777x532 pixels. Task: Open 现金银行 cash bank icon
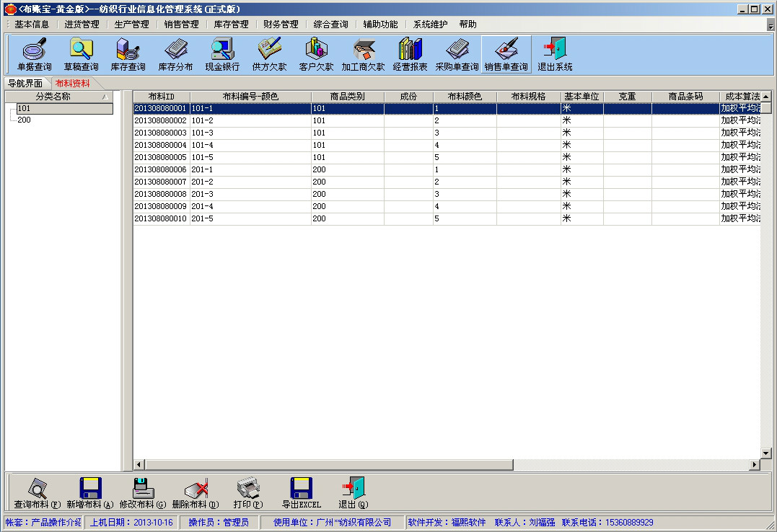pyautogui.click(x=222, y=55)
